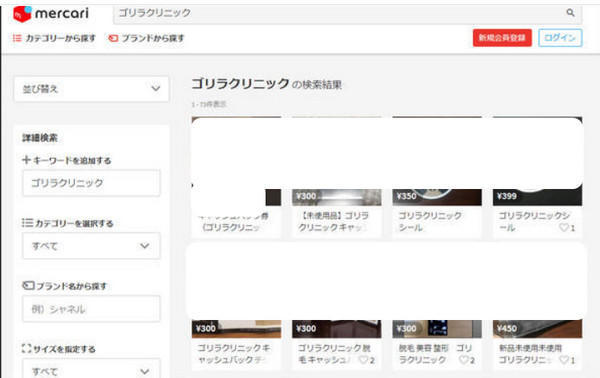Image resolution: width=600 pixels, height=378 pixels.
Task: Click the ログイン button
Action: coord(560,38)
